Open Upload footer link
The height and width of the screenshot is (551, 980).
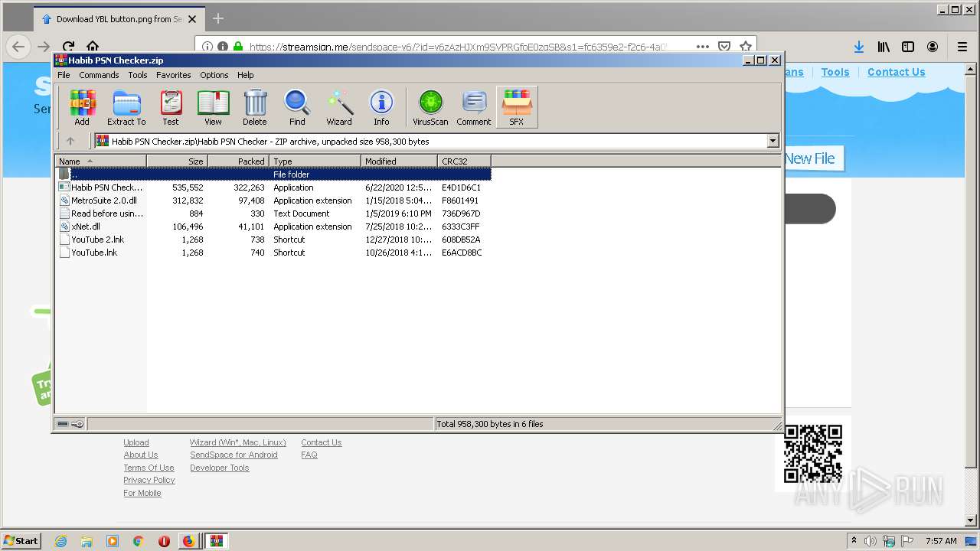136,442
